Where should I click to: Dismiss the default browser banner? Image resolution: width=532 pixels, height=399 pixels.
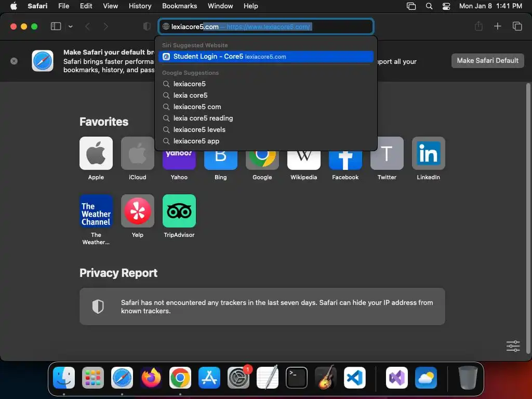click(x=14, y=61)
